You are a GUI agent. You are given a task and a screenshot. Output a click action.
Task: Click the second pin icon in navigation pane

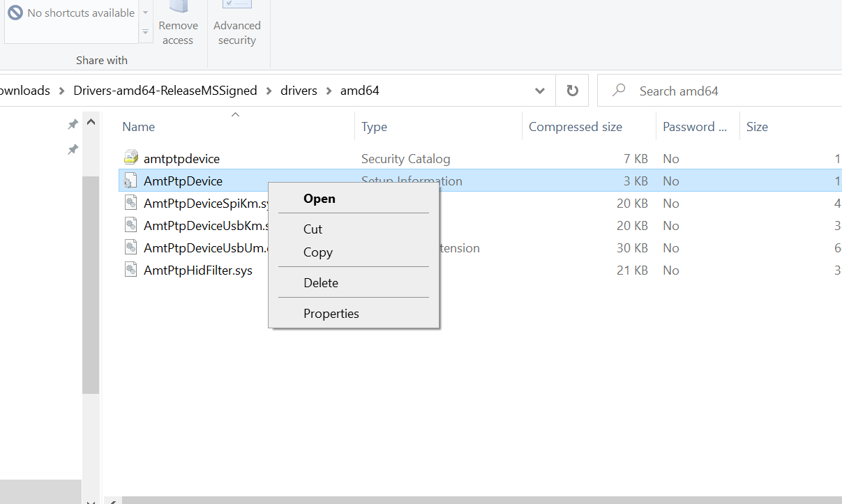(73, 149)
